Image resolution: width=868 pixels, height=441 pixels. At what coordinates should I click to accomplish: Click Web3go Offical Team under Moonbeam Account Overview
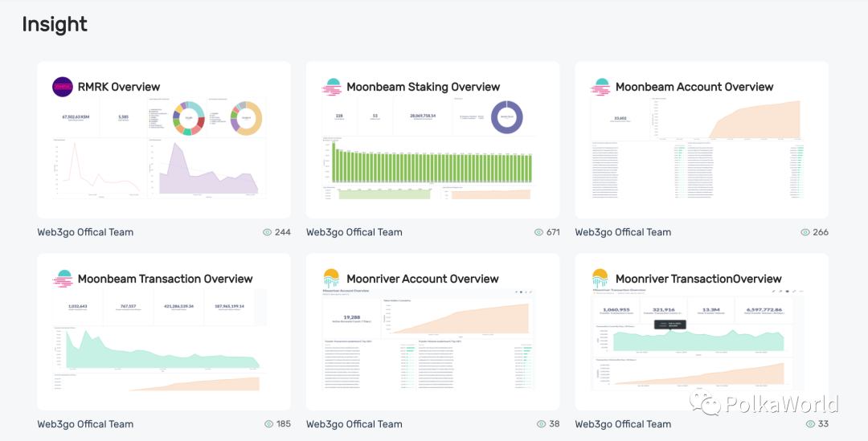point(624,232)
